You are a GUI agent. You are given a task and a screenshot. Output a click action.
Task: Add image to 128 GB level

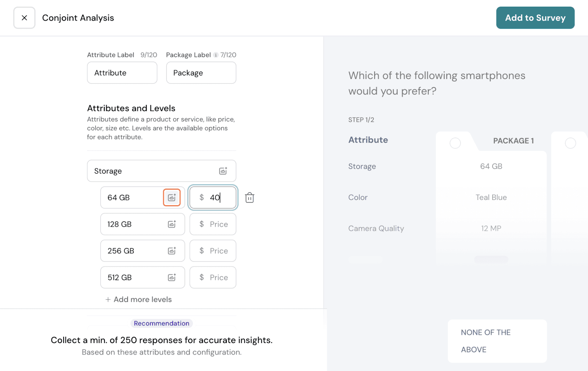coord(172,224)
